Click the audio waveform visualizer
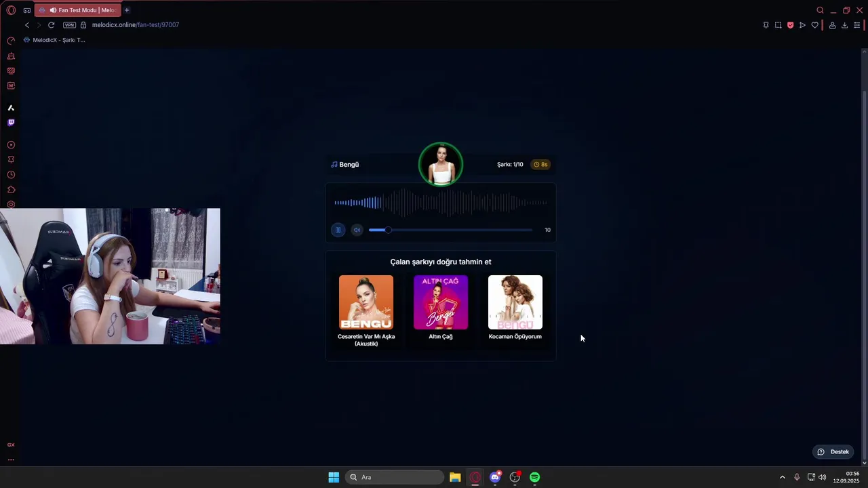 pyautogui.click(x=441, y=202)
